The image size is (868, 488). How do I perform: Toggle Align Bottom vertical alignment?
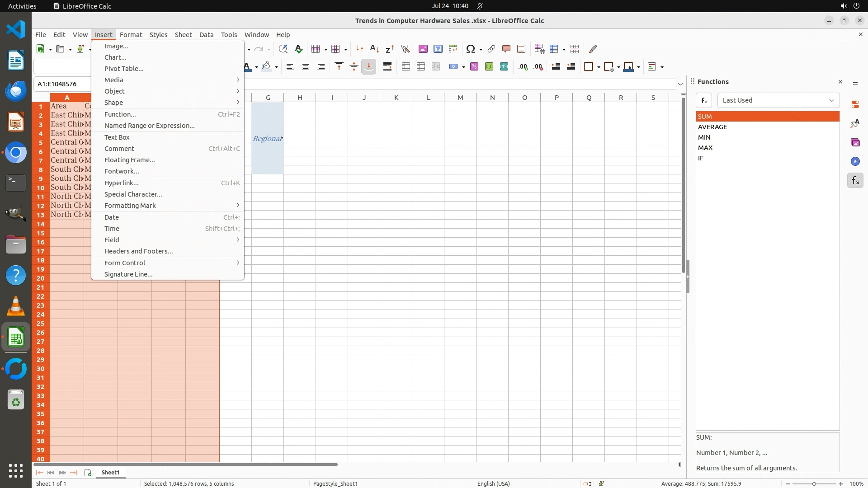click(x=368, y=66)
